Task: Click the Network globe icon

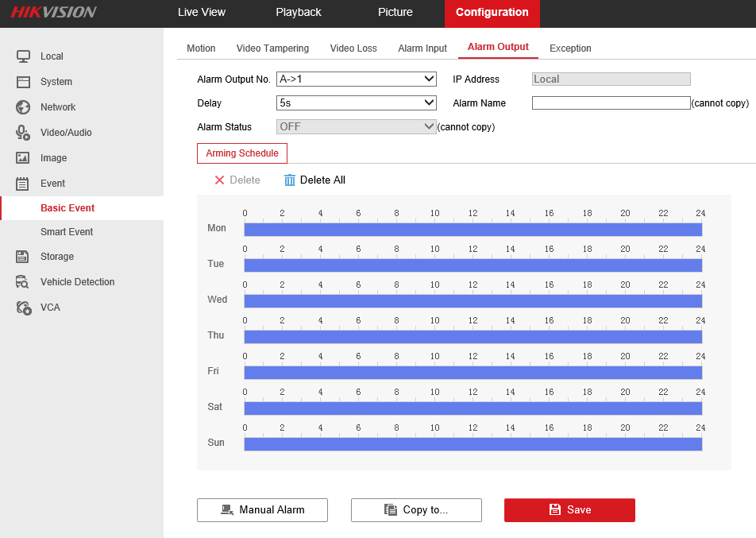Action: tap(23, 107)
